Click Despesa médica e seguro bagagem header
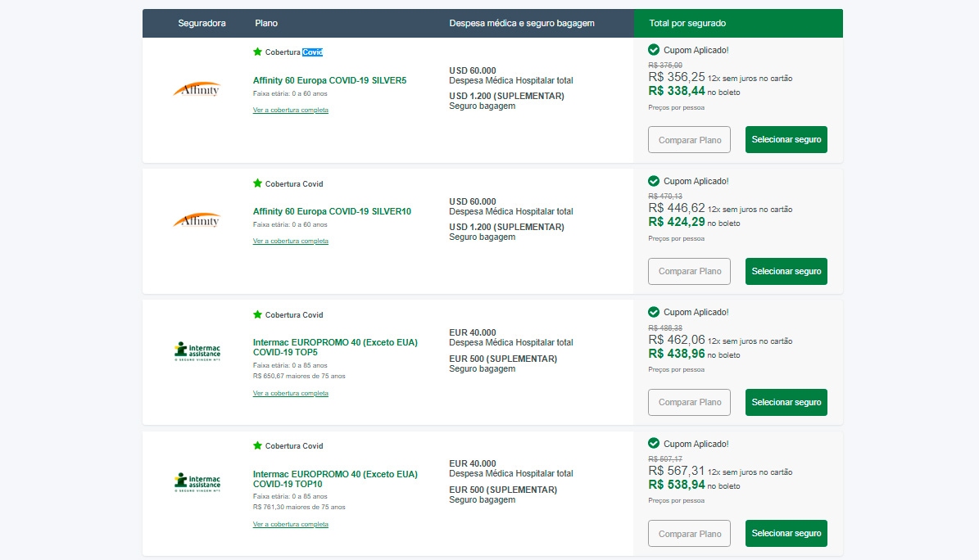This screenshot has width=979, height=560. tap(522, 23)
